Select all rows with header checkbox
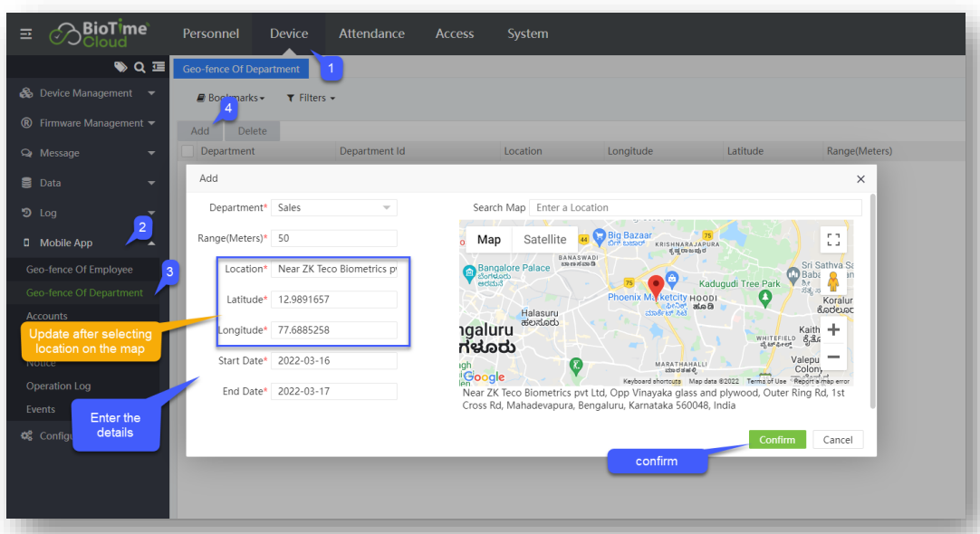Screen dimensions: 980x534 (x=187, y=151)
